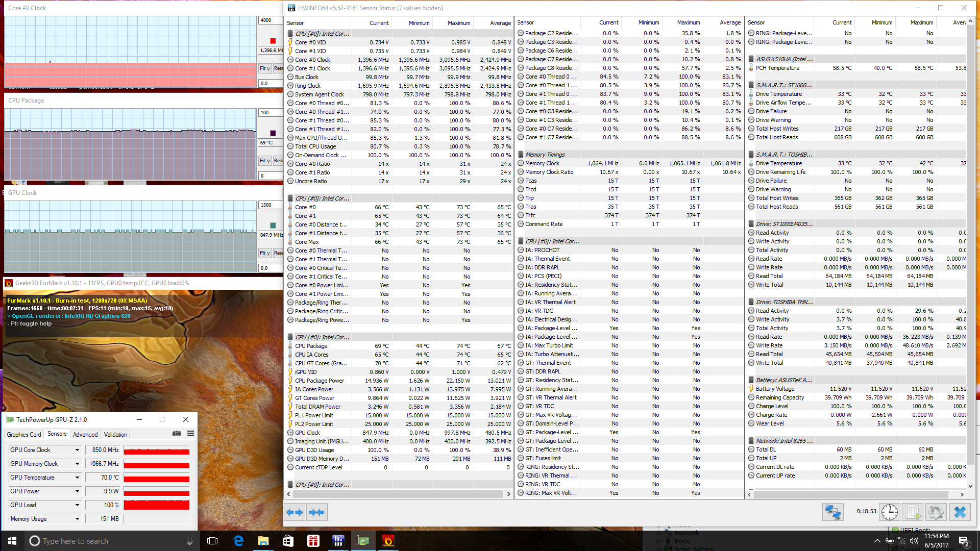Click the GPU-Z screenshot camera icon

177,434
